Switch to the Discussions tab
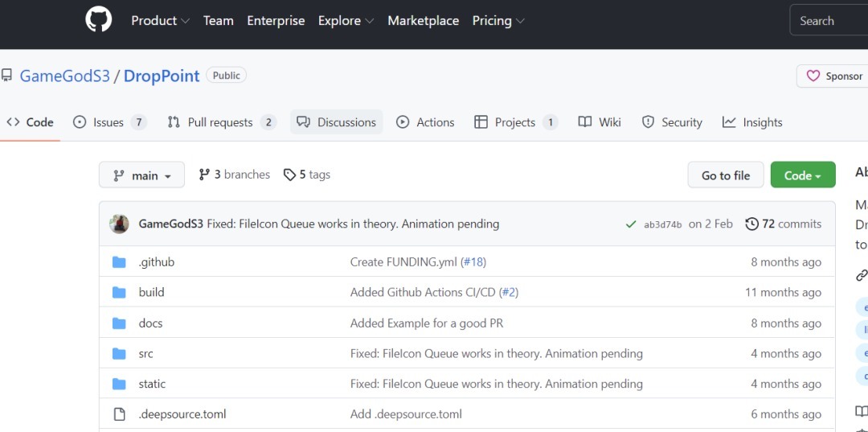 pyautogui.click(x=337, y=122)
